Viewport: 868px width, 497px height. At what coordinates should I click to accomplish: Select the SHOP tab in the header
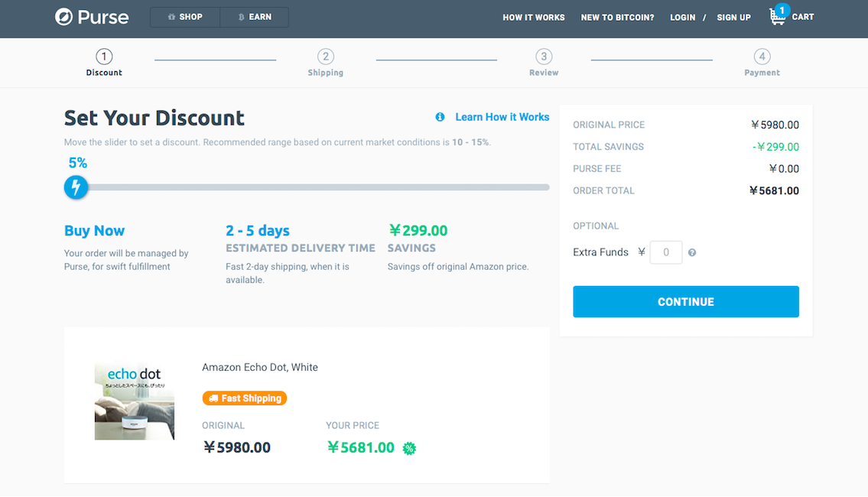coord(185,17)
